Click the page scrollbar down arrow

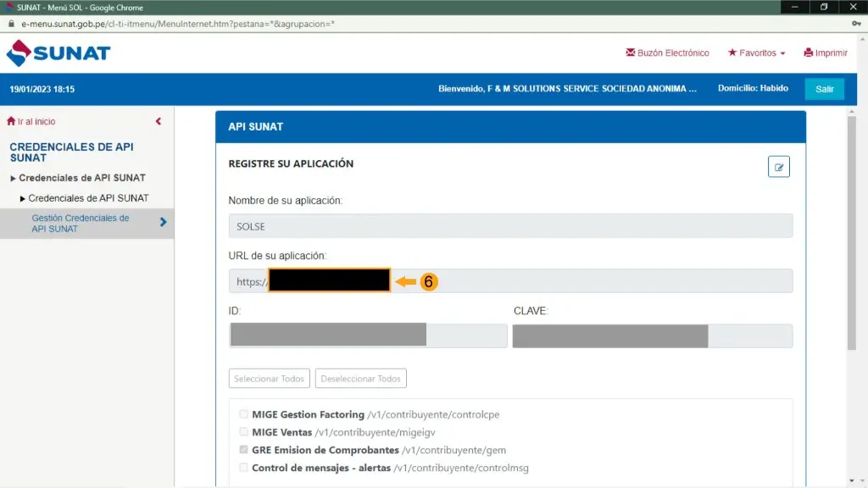tap(862, 482)
